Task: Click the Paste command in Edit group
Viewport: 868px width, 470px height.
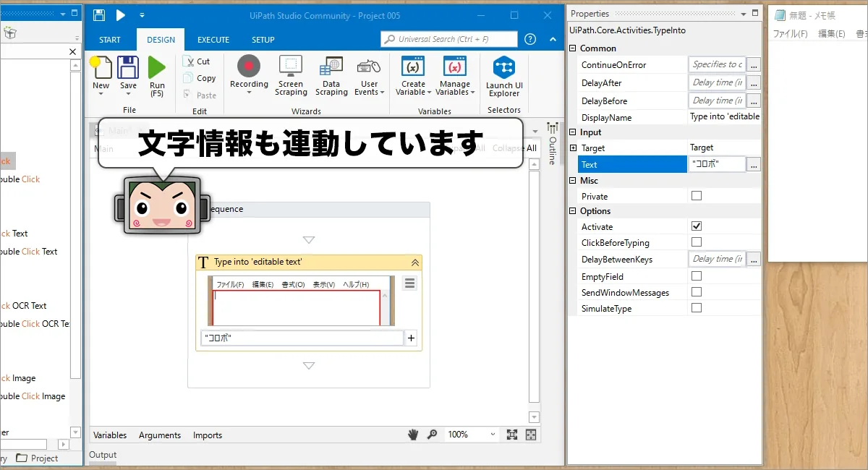Action: [x=199, y=95]
